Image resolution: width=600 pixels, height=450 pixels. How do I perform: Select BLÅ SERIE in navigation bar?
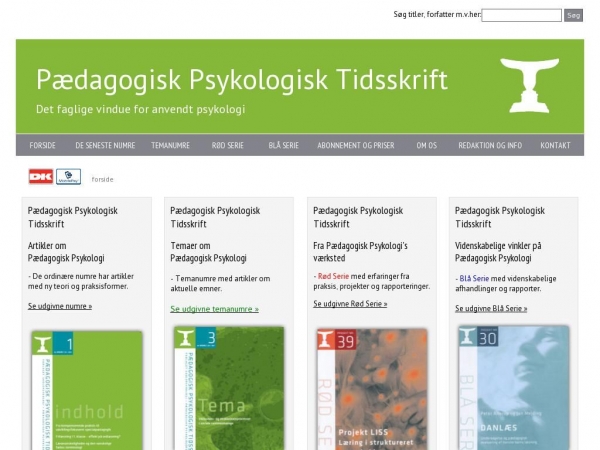point(284,145)
